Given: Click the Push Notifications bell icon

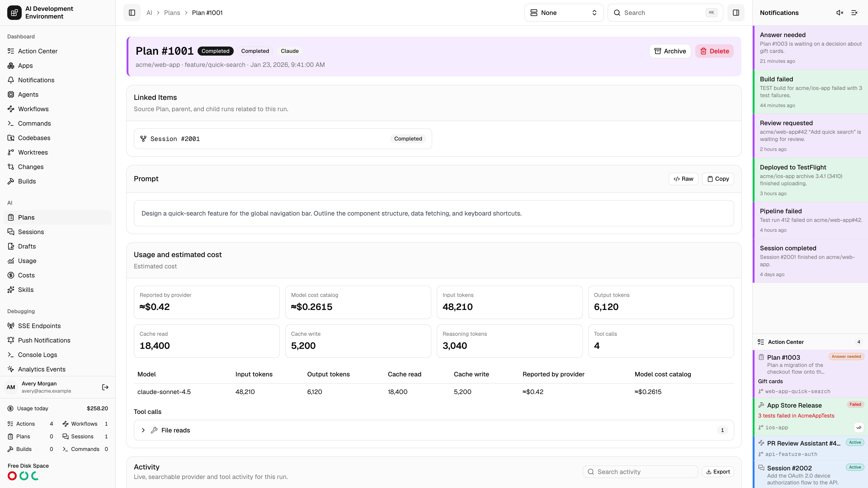Looking at the screenshot, I should [x=11, y=340].
